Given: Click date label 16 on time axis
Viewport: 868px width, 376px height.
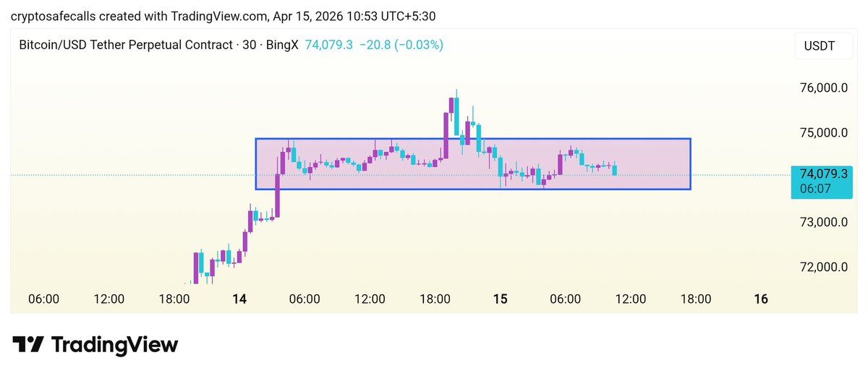Looking at the screenshot, I should (760, 299).
